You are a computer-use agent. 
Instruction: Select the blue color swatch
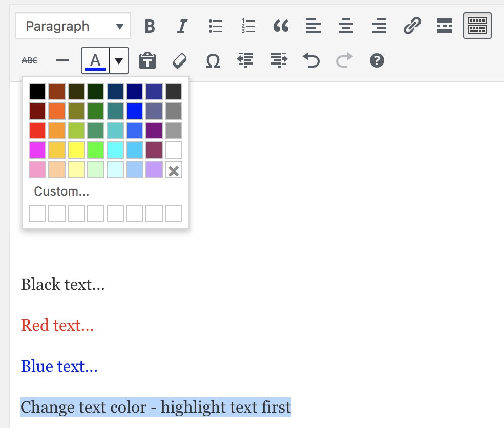134,111
